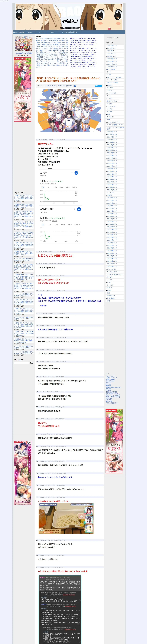Open the 最近のバラエティ番組 link at top right list
Screen dimensions: 147x644
pyautogui.click(x=83, y=39)
